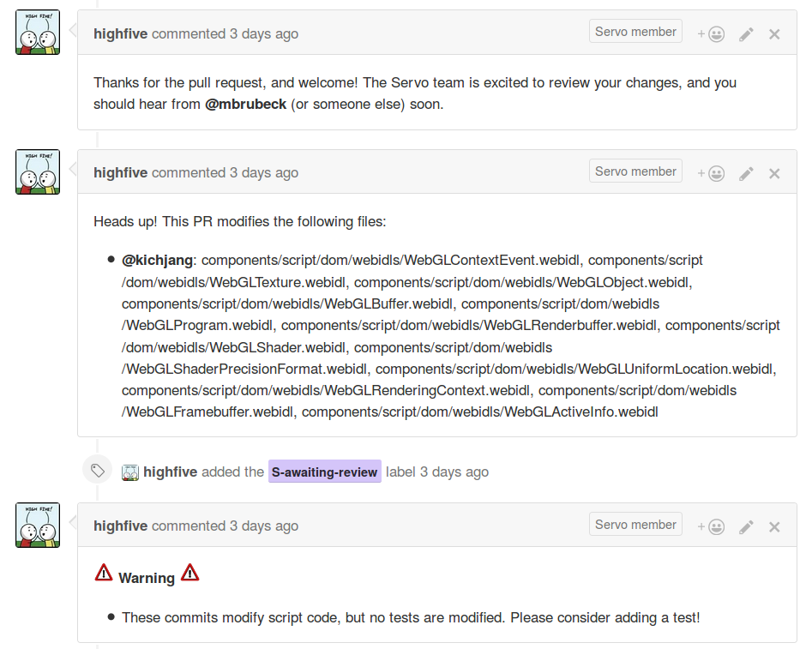Click highfive name in label event line

pos(171,472)
